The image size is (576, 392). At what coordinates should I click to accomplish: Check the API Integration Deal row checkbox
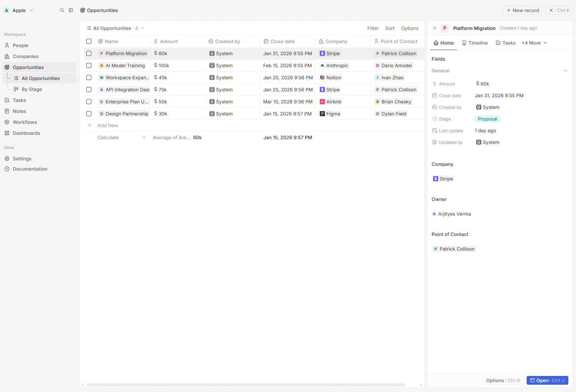tap(89, 90)
